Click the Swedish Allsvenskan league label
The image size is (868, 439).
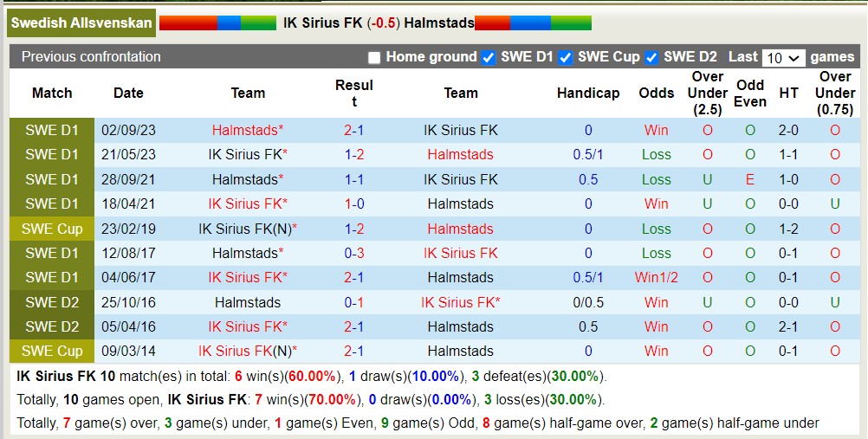tap(81, 23)
